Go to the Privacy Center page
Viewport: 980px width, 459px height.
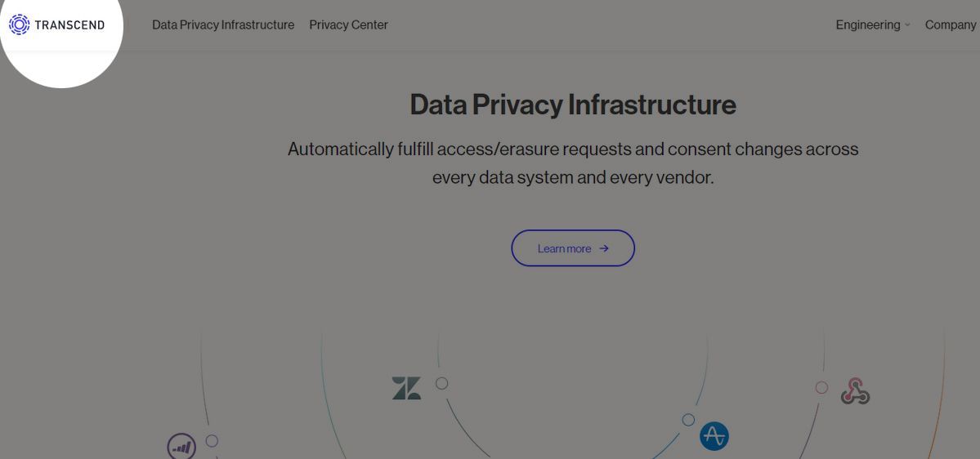point(348,25)
